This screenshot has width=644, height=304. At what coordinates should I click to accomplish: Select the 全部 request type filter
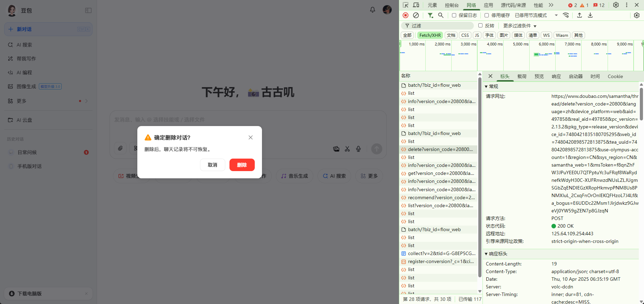click(x=408, y=35)
